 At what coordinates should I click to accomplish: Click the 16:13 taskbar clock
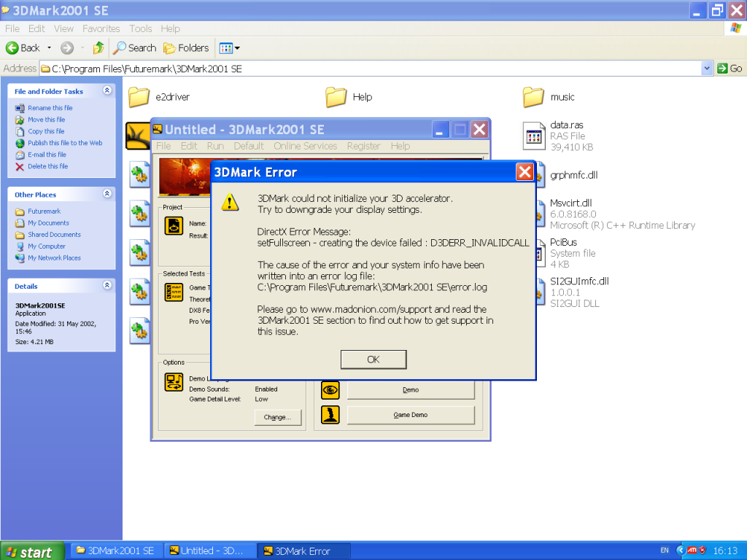[724, 551]
